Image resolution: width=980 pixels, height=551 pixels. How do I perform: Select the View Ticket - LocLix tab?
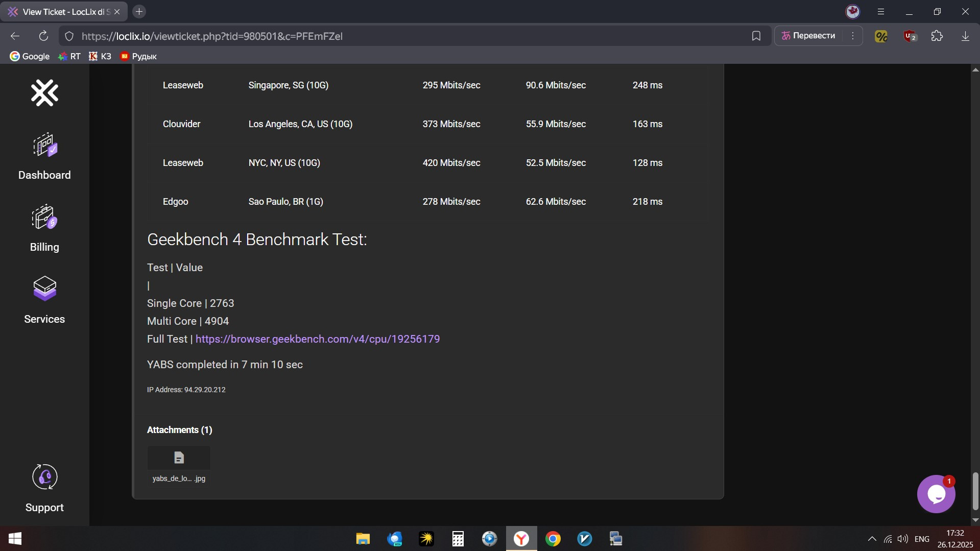point(64,12)
